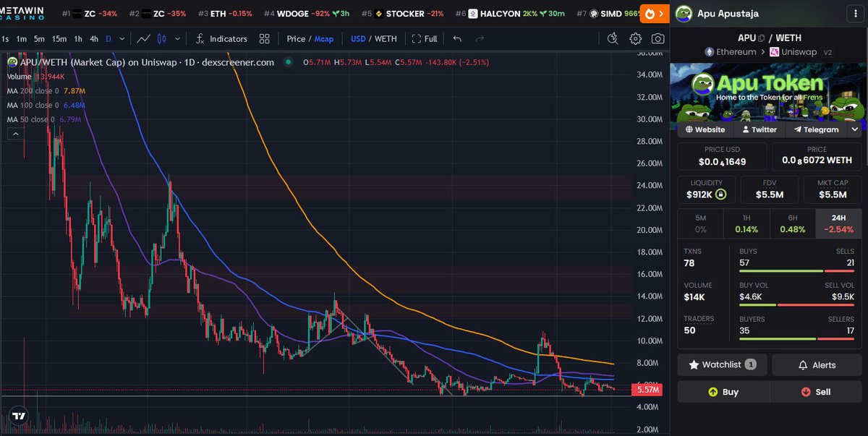Add the pair to Watchlist
Image resolution: width=868 pixels, height=436 pixels.
(x=723, y=364)
